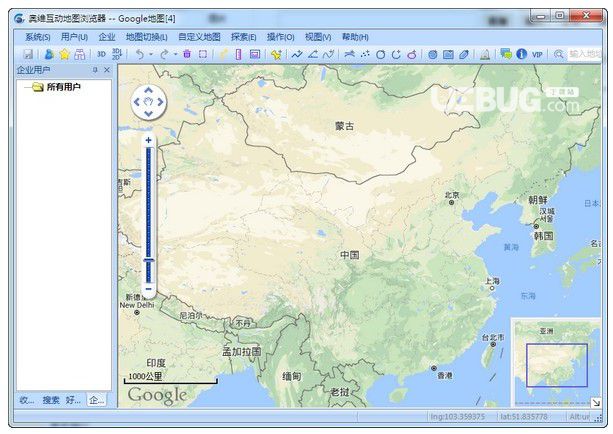The image size is (613, 434).
Task: Open the 视图(V) menu
Action: (318, 37)
